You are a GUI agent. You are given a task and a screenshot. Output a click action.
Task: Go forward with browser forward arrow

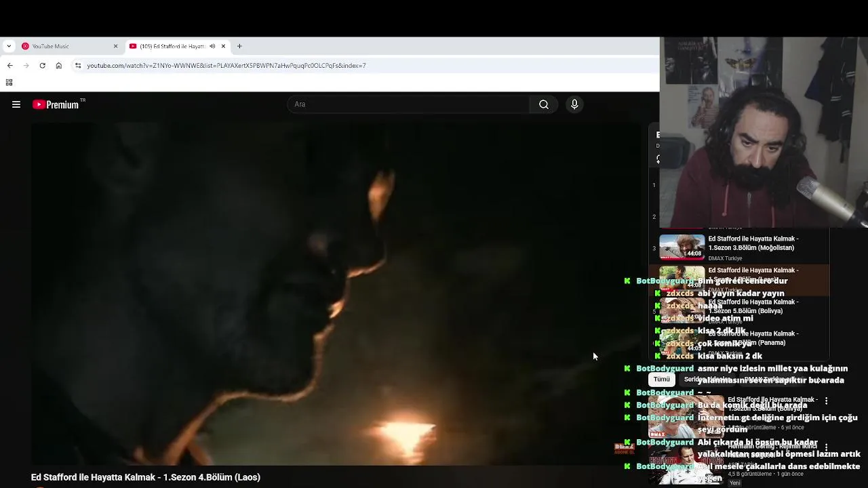[26, 66]
